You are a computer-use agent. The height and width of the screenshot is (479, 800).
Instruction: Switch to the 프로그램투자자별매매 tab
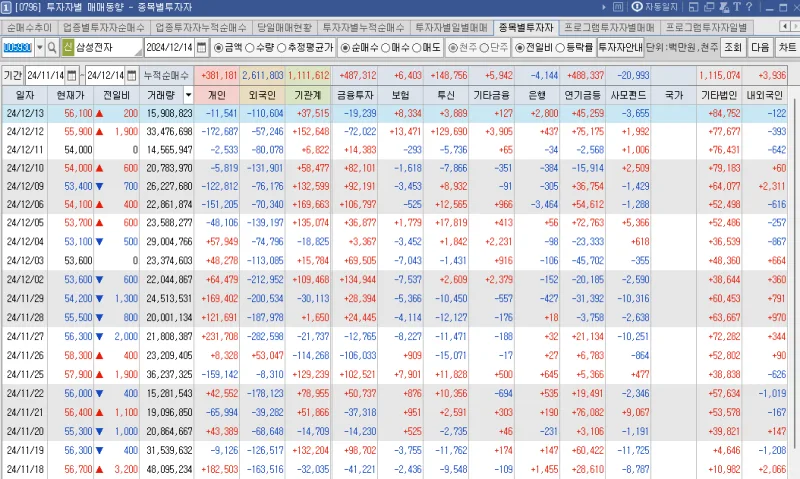[609, 28]
